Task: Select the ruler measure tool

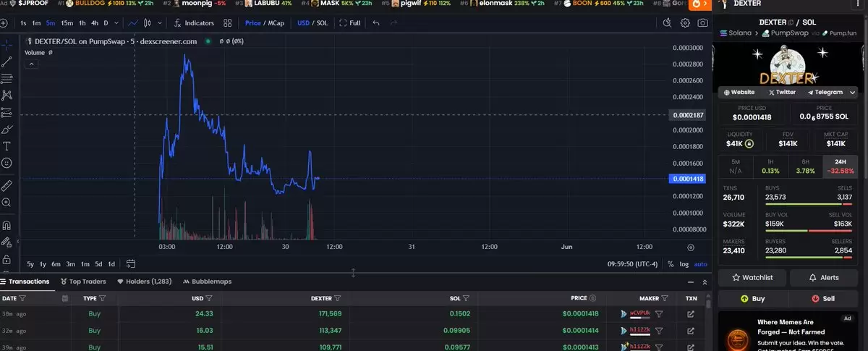Action: point(7,185)
